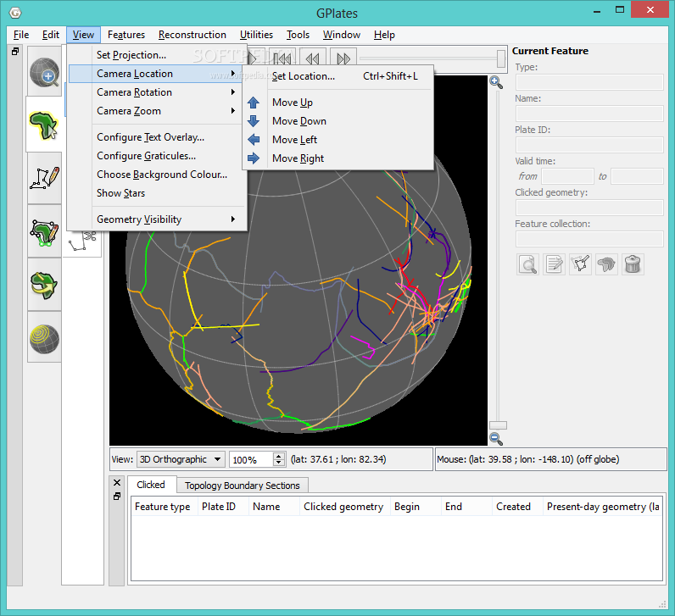Viewport: 675px width, 616px height.
Task: Click the Clicked geometry column header
Action: [344, 507]
